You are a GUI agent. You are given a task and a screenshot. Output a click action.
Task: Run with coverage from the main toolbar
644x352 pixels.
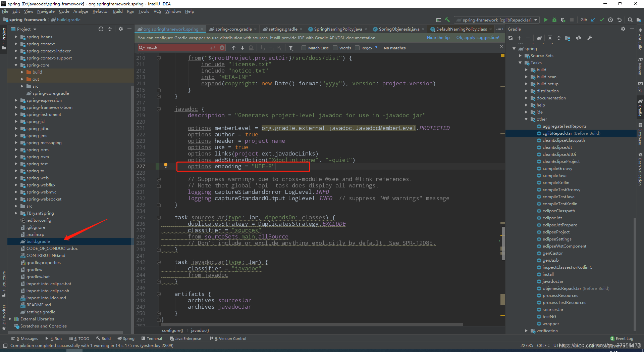tap(563, 20)
